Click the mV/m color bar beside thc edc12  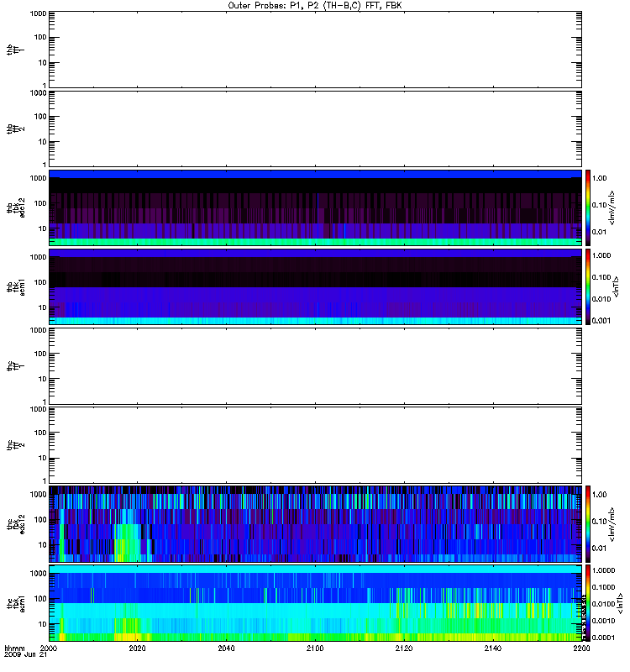[x=589, y=522]
